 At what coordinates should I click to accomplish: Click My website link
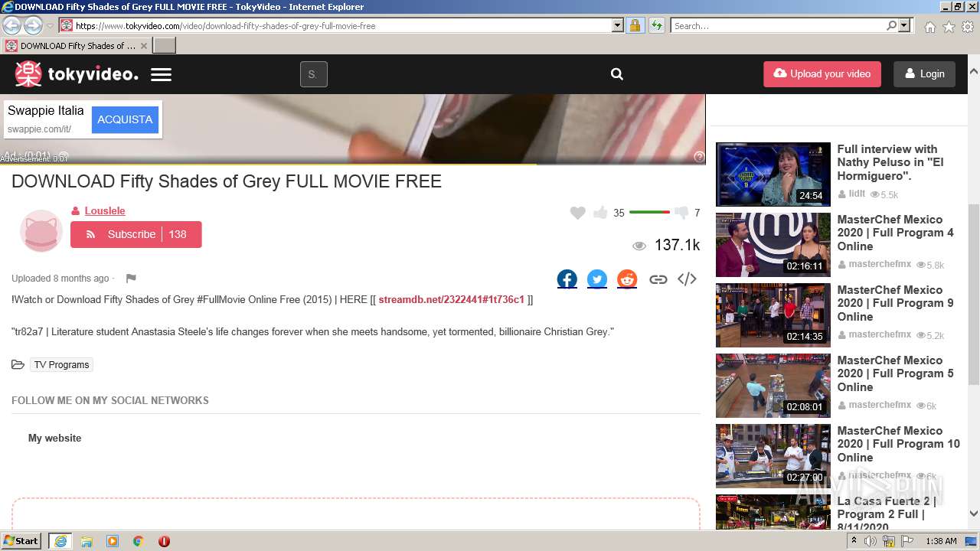[54, 438]
